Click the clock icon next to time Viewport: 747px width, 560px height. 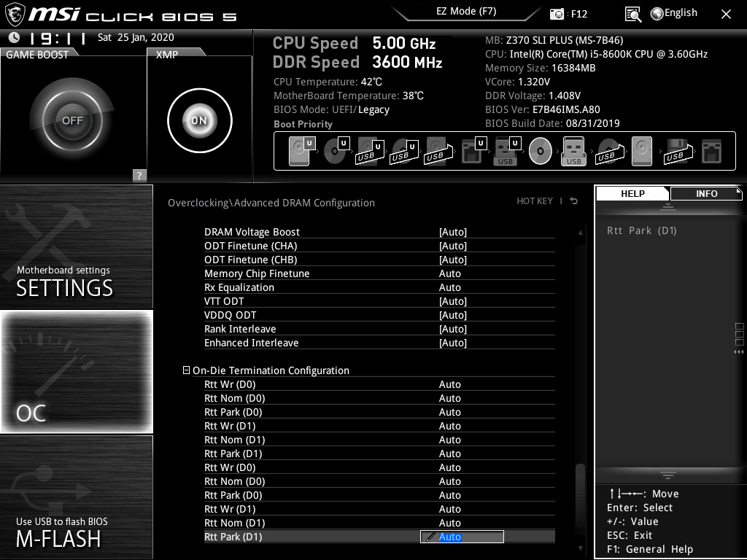[x=15, y=38]
